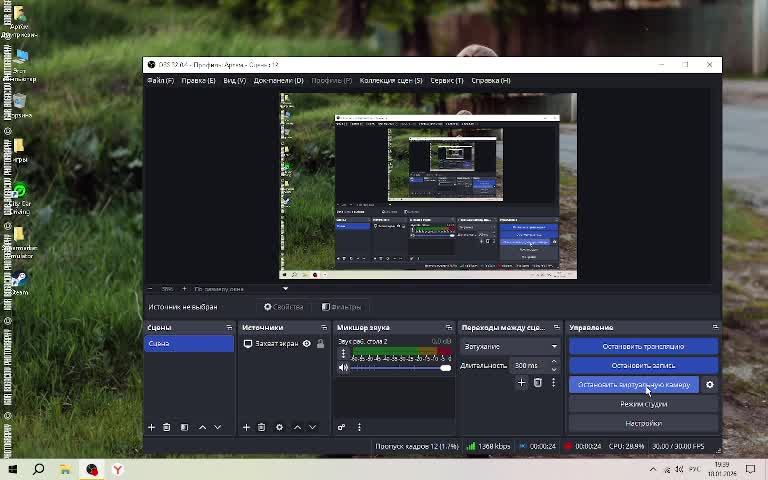Click the OBS preview canvas
Screen dimensions: 768x480
coord(428,186)
